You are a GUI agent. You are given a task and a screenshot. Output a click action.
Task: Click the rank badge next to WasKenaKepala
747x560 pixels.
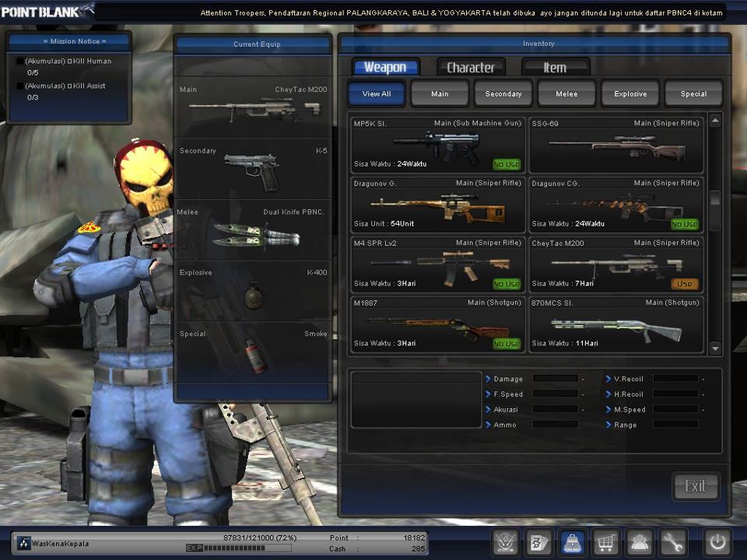coord(23,543)
